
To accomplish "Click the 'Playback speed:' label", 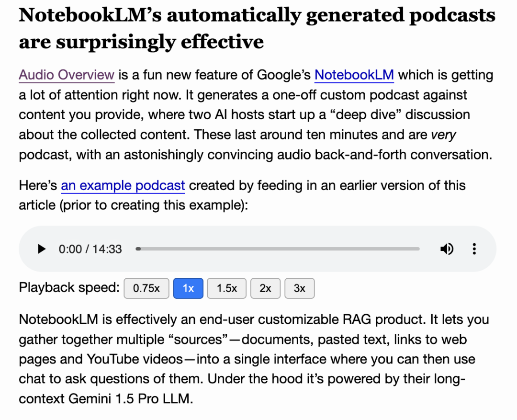I will click(x=69, y=287).
